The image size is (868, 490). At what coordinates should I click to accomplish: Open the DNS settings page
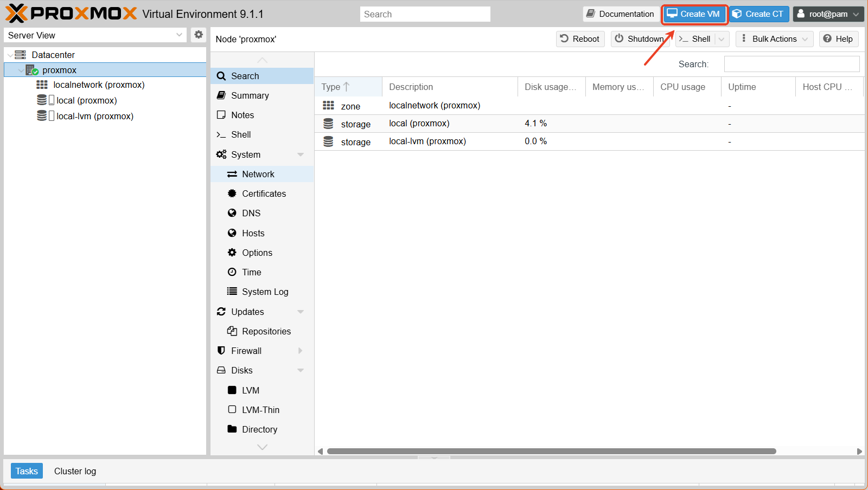[251, 213]
